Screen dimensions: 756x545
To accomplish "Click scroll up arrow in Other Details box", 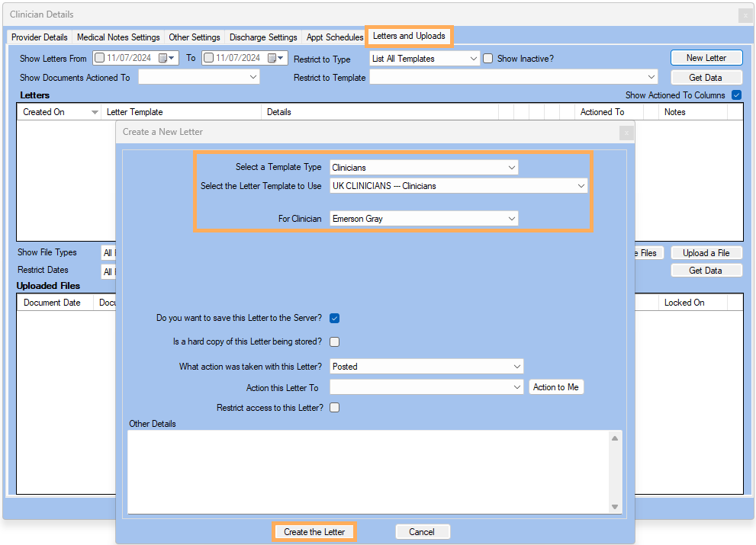I will [615, 438].
